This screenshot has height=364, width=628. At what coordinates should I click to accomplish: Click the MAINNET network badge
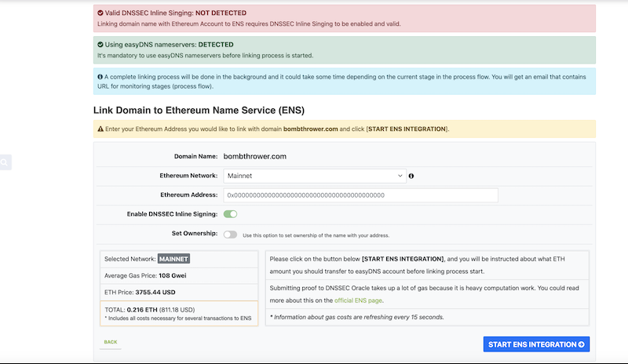point(173,259)
